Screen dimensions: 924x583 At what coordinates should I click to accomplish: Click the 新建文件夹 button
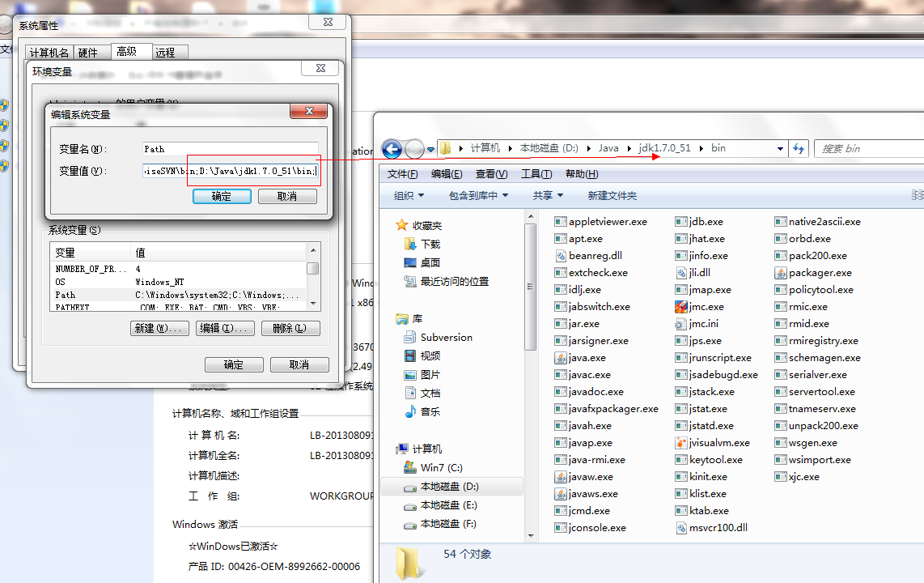[x=612, y=196]
